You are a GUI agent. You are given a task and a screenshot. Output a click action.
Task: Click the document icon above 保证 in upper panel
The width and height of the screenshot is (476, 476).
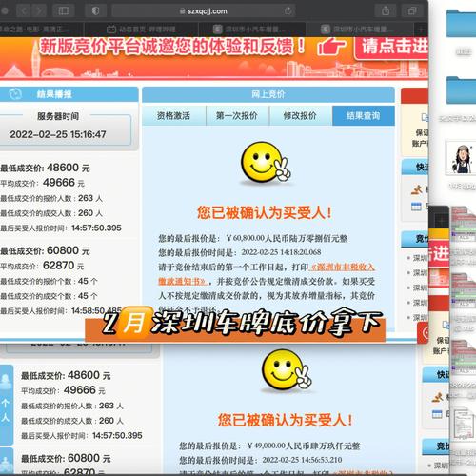click(x=425, y=117)
